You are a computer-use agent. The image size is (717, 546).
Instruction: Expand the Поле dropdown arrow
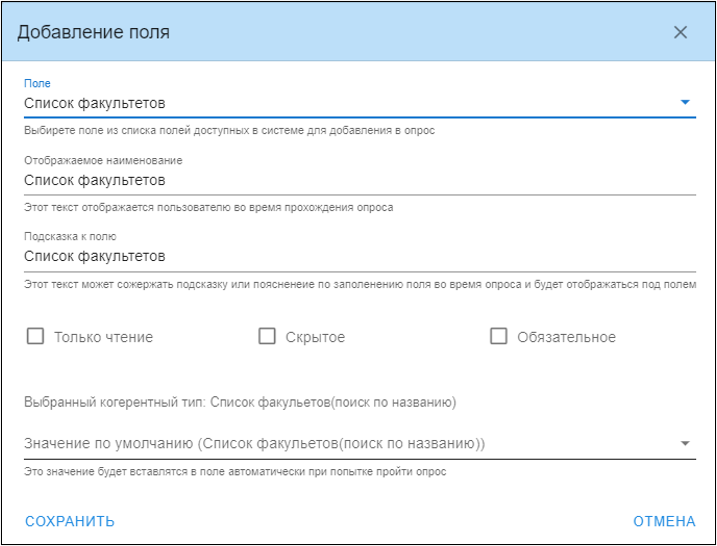[685, 102]
